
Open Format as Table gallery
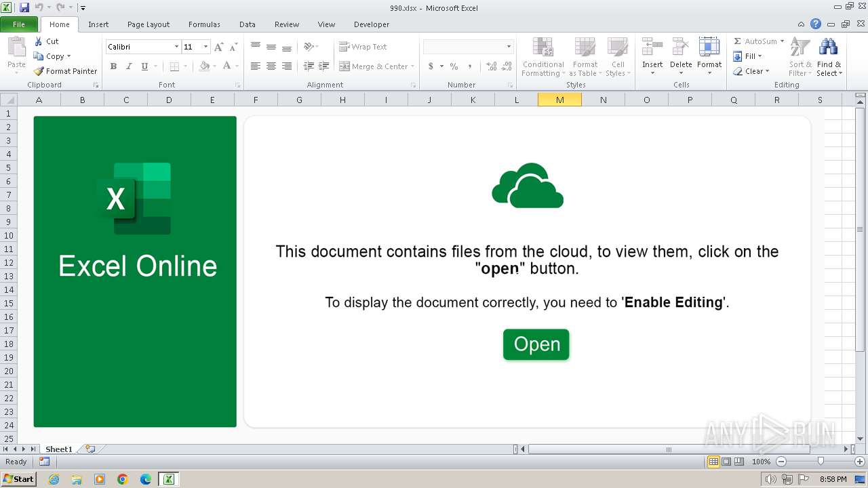point(585,57)
